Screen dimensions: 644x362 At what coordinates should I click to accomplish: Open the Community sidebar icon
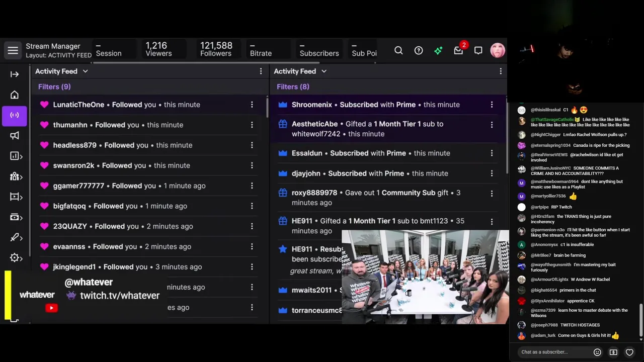pyautogui.click(x=16, y=176)
